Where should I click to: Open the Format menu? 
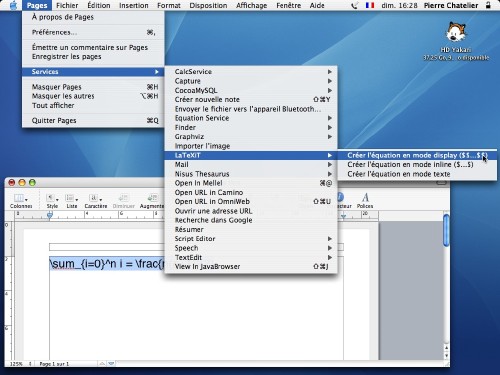(169, 5)
